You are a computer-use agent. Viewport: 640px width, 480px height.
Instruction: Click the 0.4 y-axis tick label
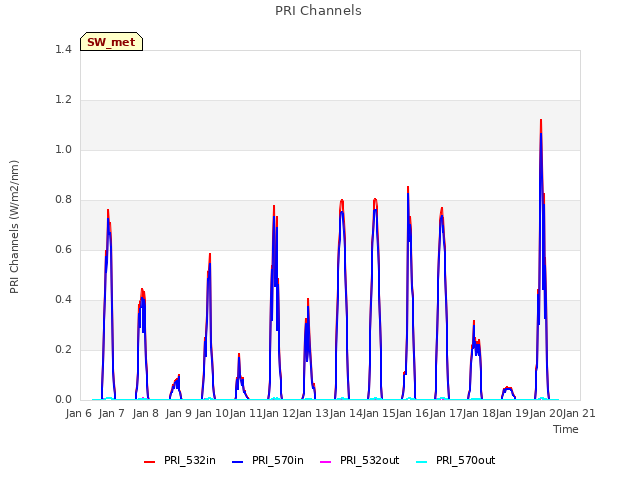[63, 300]
